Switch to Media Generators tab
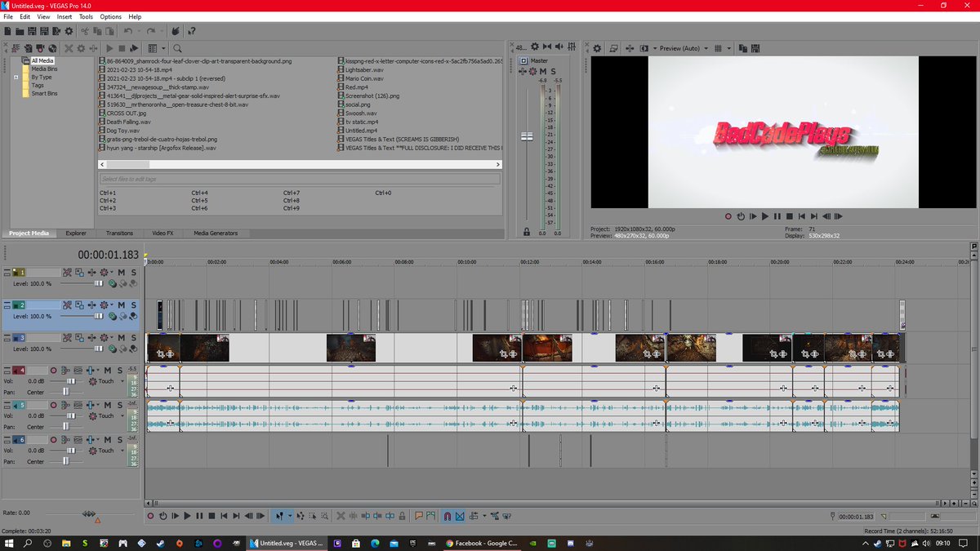This screenshot has width=980, height=551. click(216, 233)
